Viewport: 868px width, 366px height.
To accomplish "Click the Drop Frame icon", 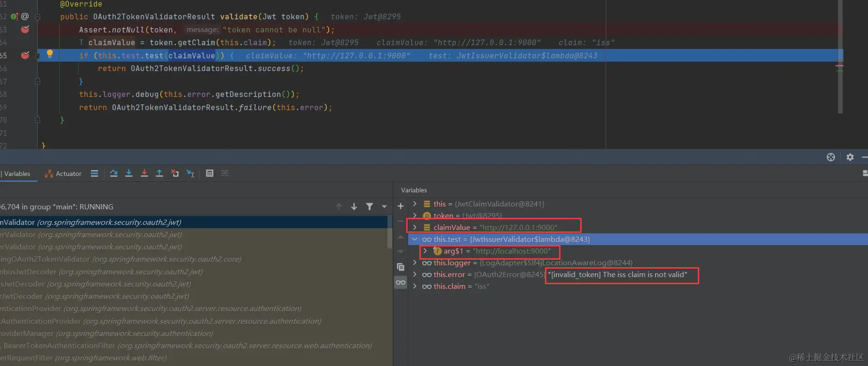I will [x=175, y=174].
